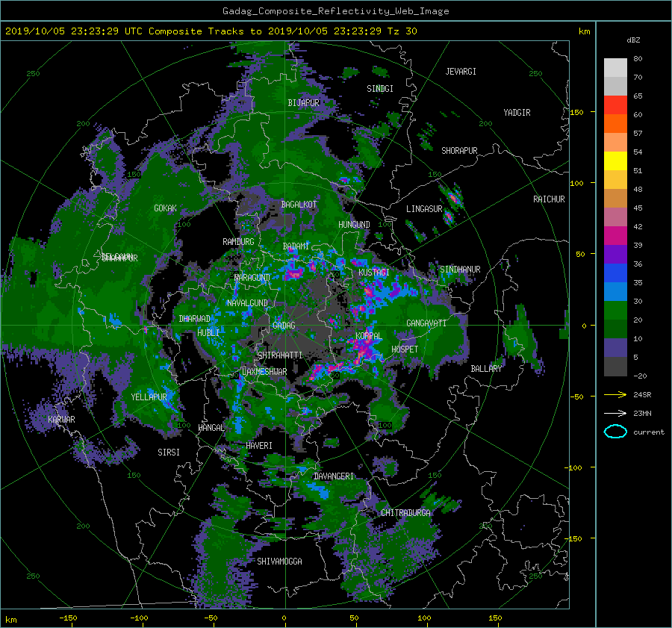Click the yellow UTC Composite Tracks timestamp line
672x628 pixels.
211,31
